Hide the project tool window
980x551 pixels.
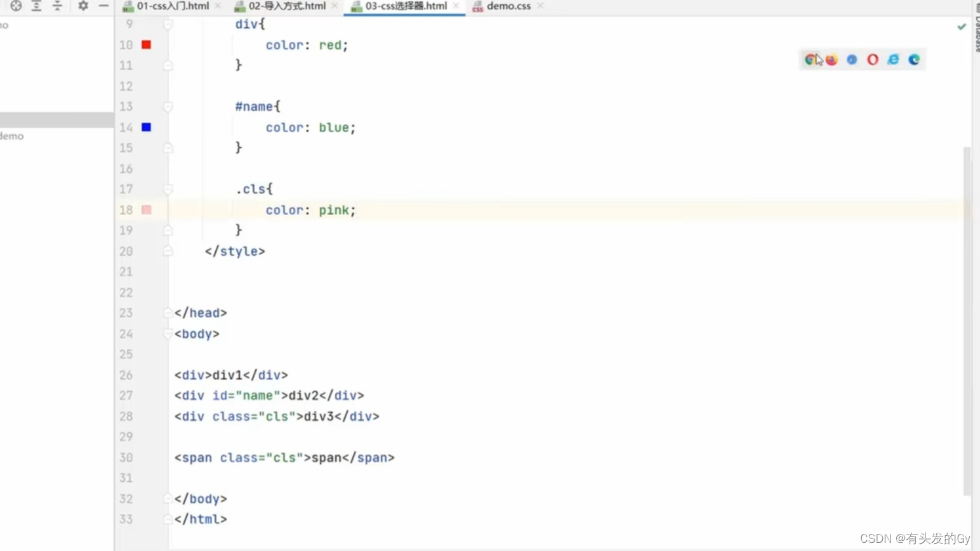pos(103,6)
